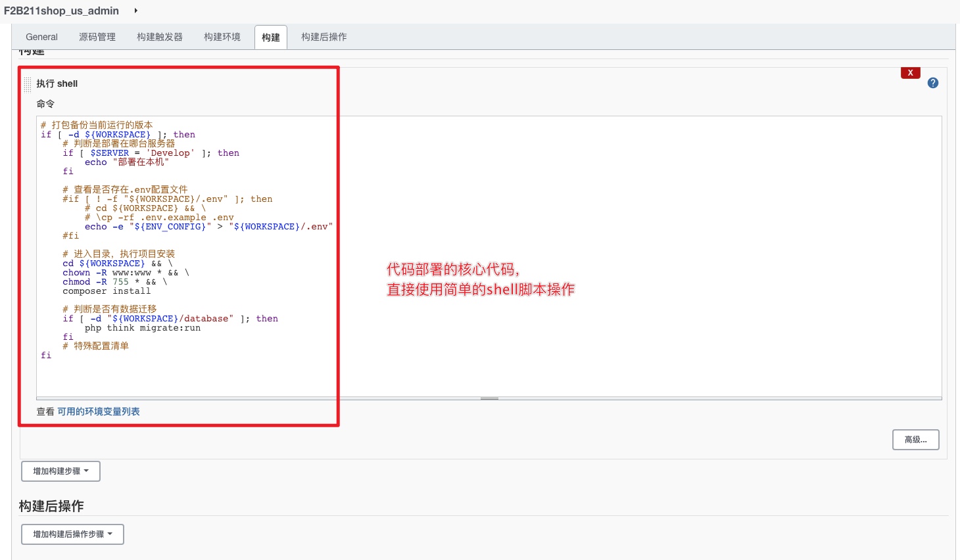Click the F2B211shop_us_admin breadcrumb
The image size is (960, 560).
tap(61, 11)
